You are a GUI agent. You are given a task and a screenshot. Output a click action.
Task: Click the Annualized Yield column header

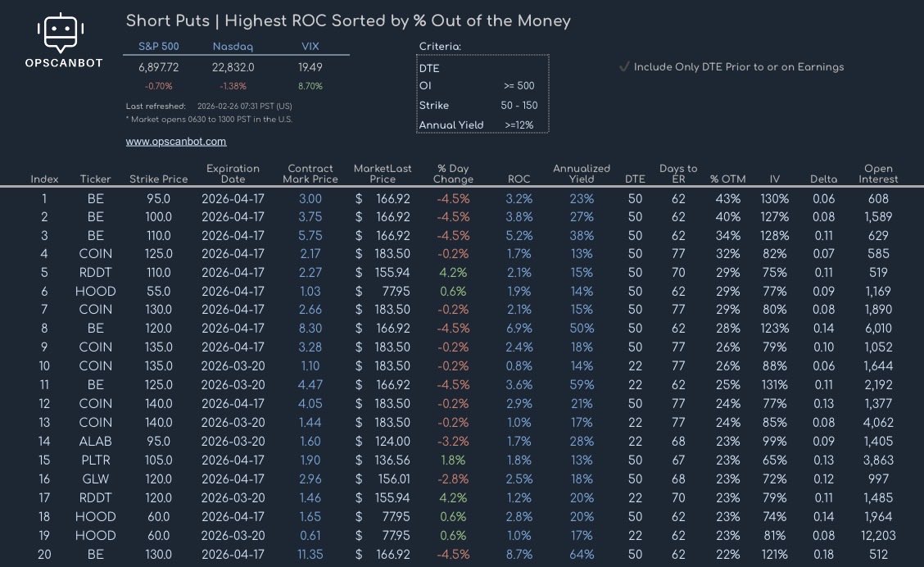point(582,174)
